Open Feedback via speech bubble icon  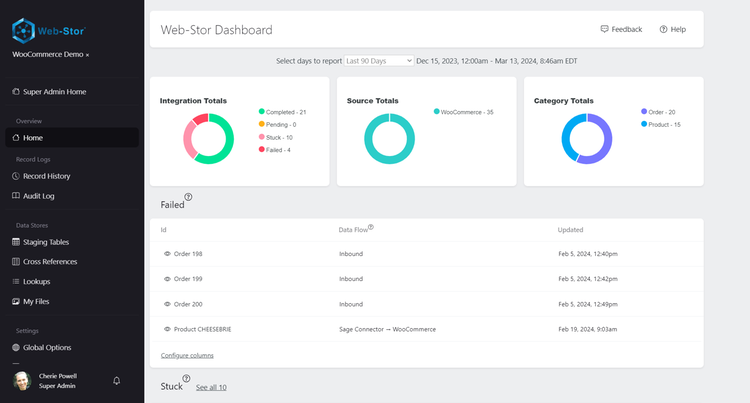[604, 29]
